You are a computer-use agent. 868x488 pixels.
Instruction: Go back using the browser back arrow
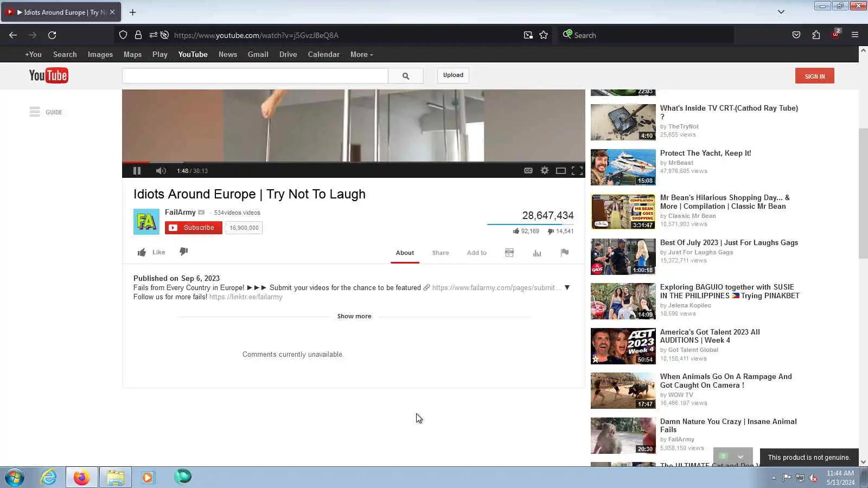pyautogui.click(x=13, y=35)
